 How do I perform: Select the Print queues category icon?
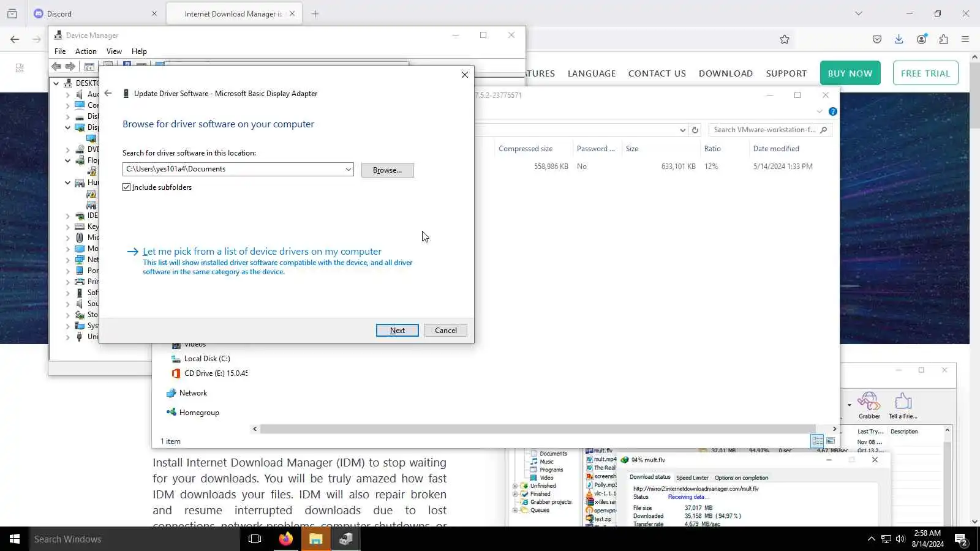pyautogui.click(x=80, y=282)
